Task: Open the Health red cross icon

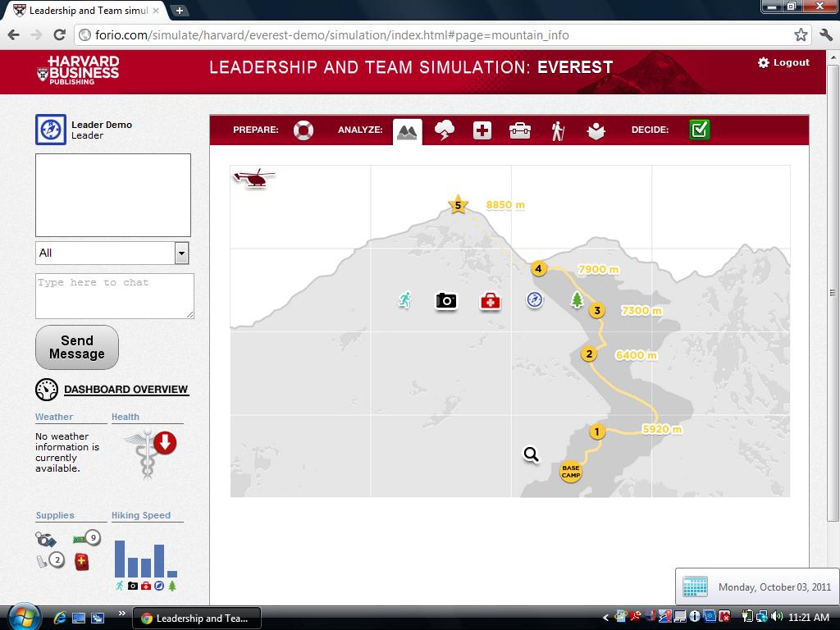Action: click(482, 130)
